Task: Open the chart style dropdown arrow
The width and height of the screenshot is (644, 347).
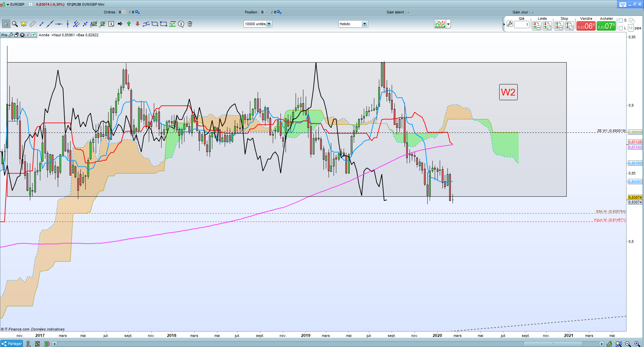Action: 448,24
